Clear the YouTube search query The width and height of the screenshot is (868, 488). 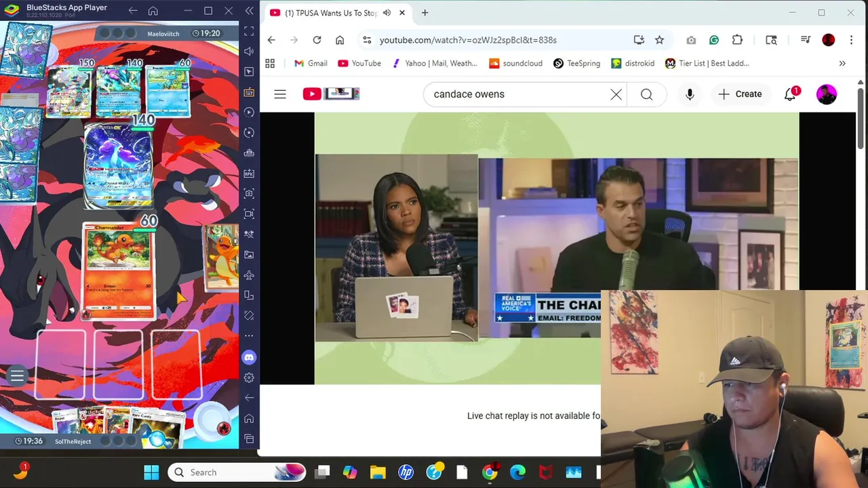tap(616, 94)
